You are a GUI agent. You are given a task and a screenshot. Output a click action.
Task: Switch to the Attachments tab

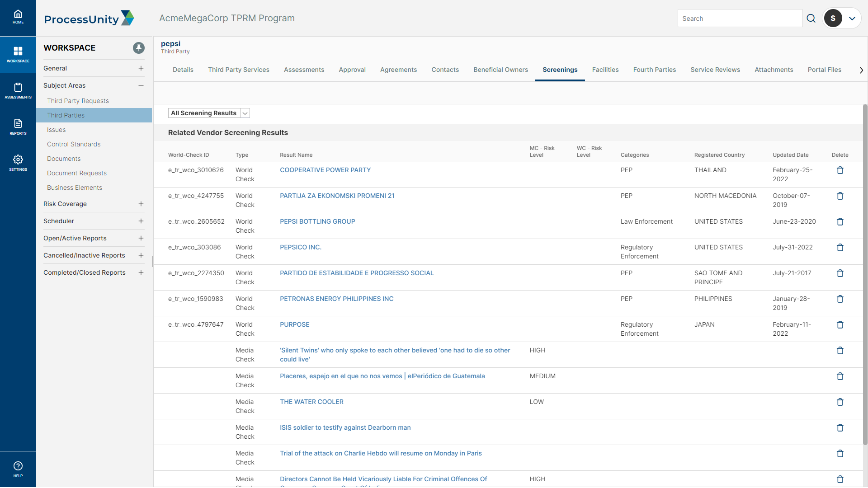774,70
